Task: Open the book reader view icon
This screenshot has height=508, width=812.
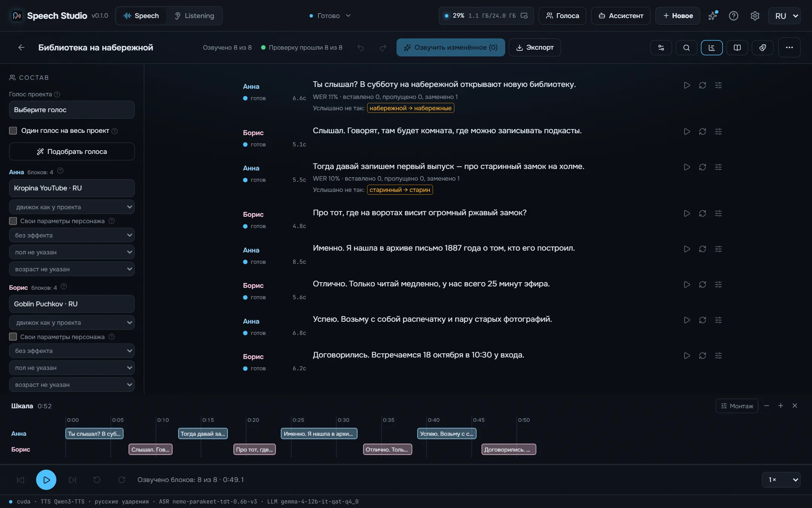Action: click(x=737, y=47)
